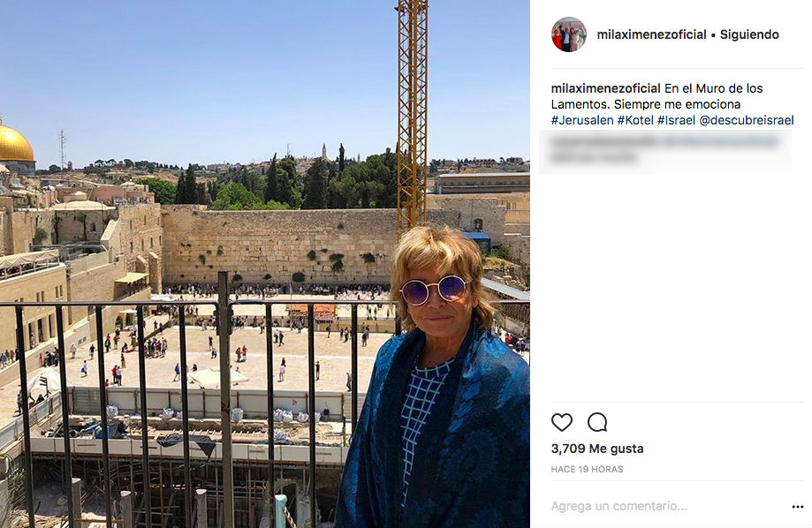Open comments via the speech bubble icon
The height and width of the screenshot is (528, 812).
[x=597, y=422]
